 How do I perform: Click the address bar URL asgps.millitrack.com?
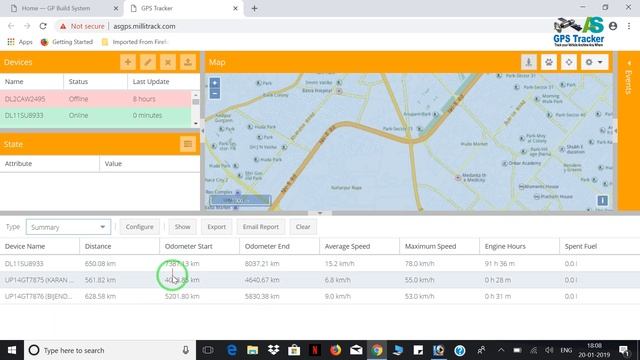tap(144, 26)
